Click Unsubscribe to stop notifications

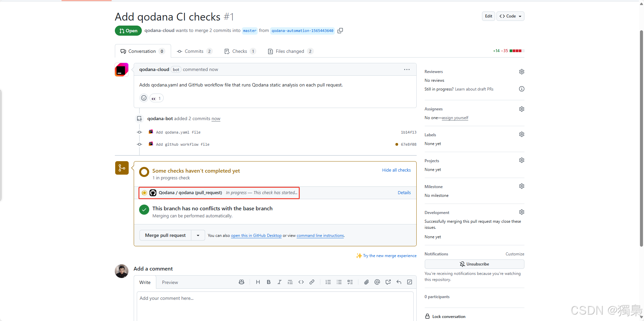coord(474,264)
